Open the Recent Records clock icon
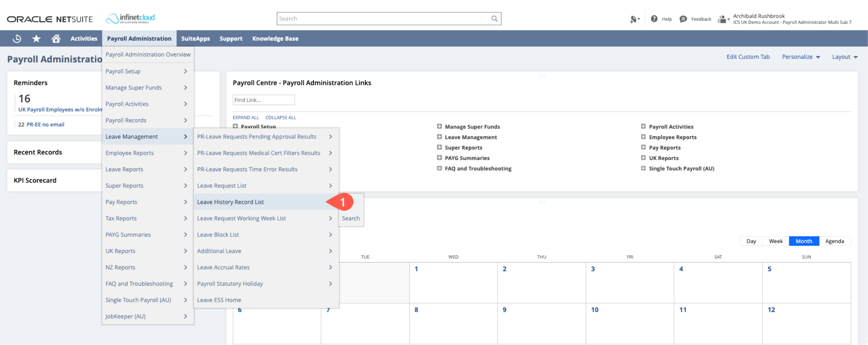This screenshot has height=345, width=868. tap(16, 39)
